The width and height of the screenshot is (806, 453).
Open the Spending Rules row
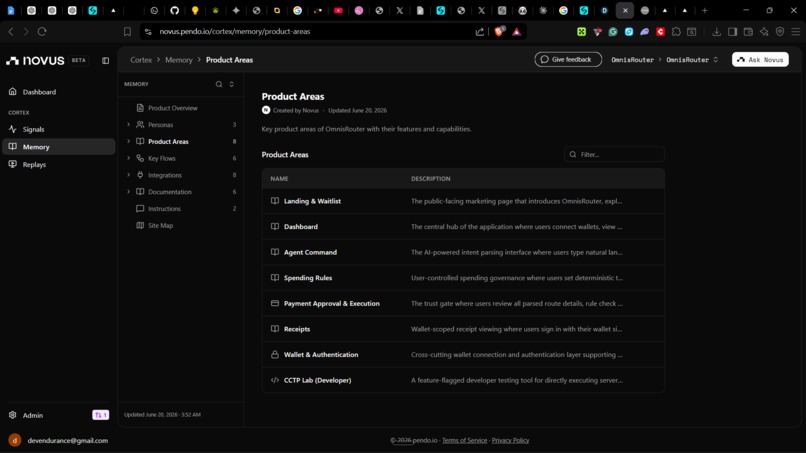coord(463,278)
